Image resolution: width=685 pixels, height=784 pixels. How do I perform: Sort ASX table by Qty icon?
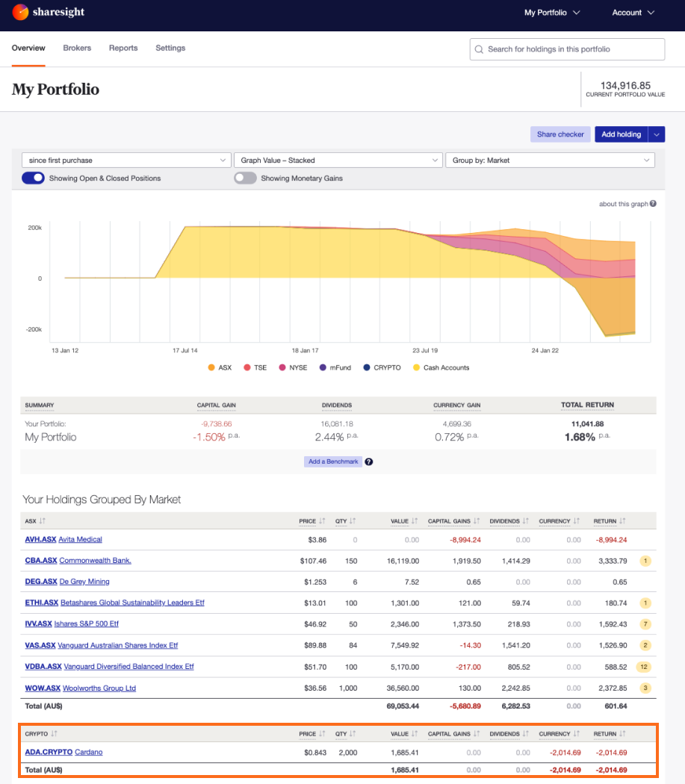coord(353,521)
